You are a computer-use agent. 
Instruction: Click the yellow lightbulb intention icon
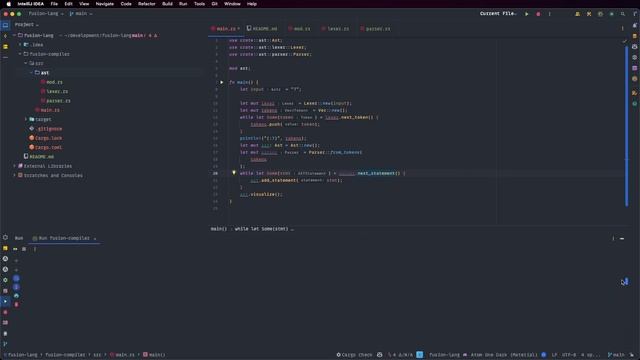pyautogui.click(x=234, y=173)
